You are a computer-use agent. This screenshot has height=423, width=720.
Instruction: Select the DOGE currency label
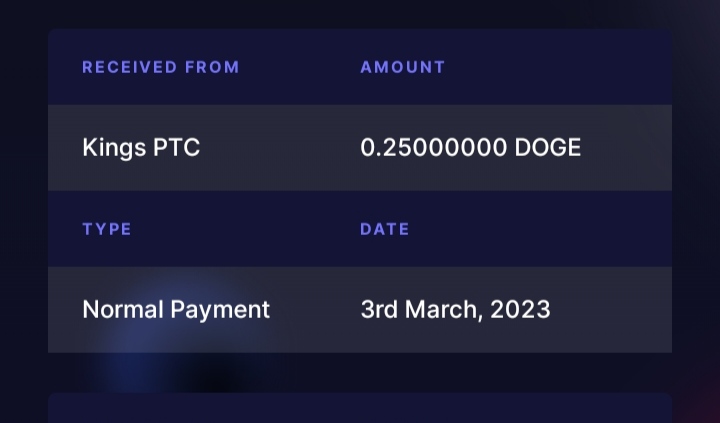pos(548,147)
